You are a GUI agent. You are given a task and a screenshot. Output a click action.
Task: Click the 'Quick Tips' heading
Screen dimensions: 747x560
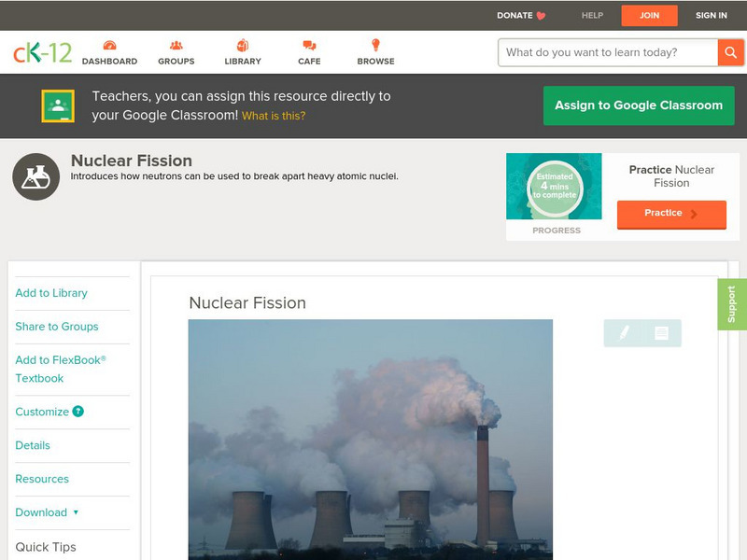[46, 547]
